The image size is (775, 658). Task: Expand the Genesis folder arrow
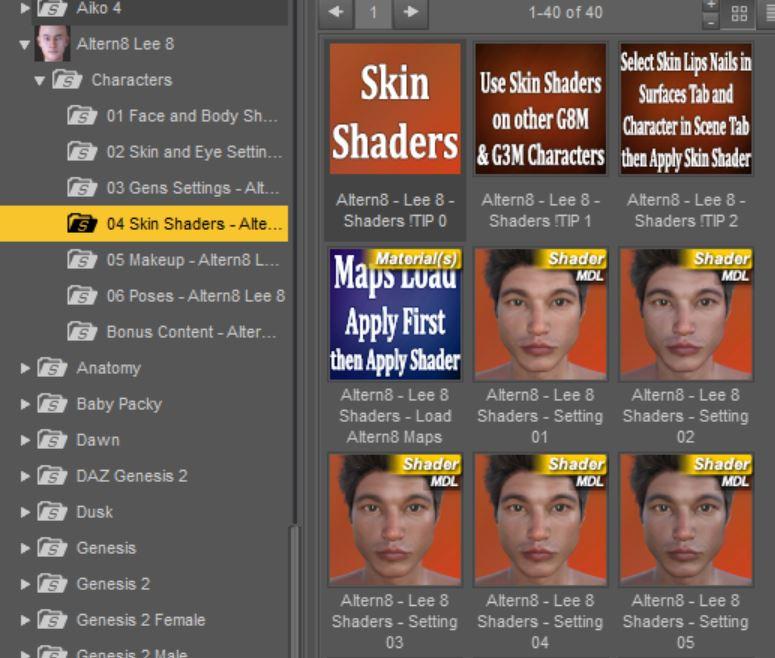pos(25,548)
